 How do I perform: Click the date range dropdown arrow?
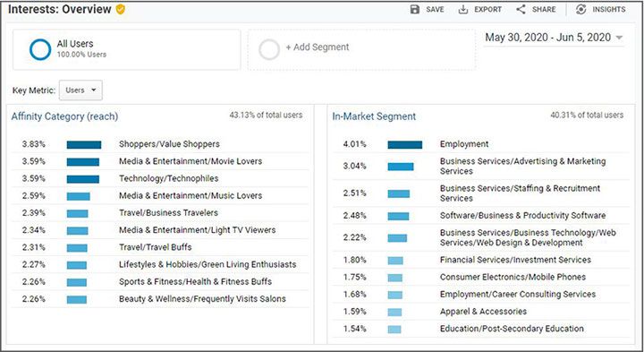pos(619,38)
